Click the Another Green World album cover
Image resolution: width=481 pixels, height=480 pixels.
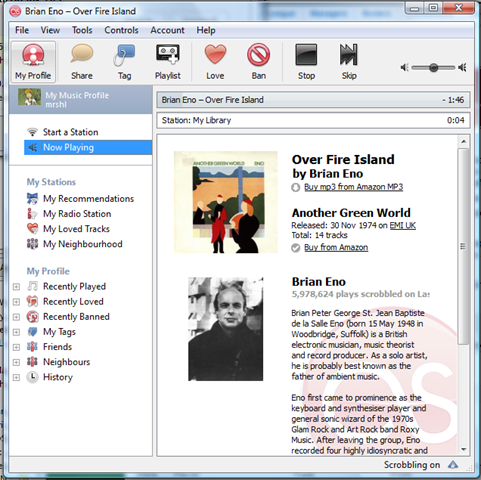pos(226,202)
